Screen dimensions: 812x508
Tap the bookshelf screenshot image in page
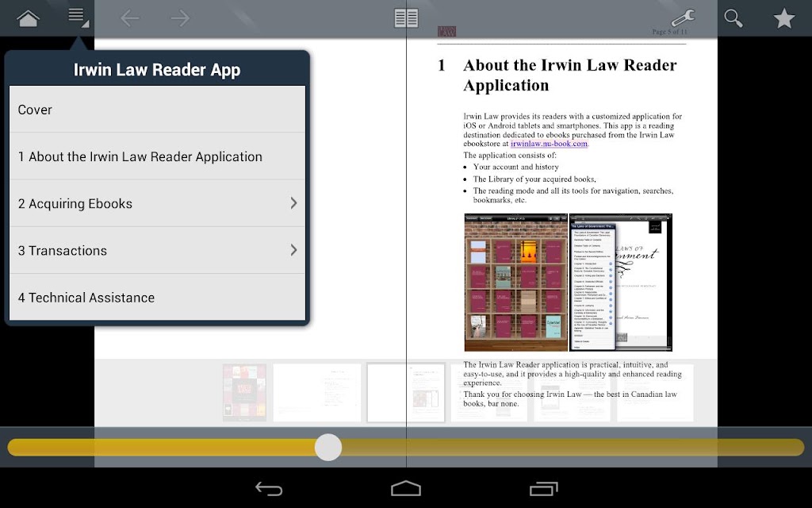click(x=515, y=283)
